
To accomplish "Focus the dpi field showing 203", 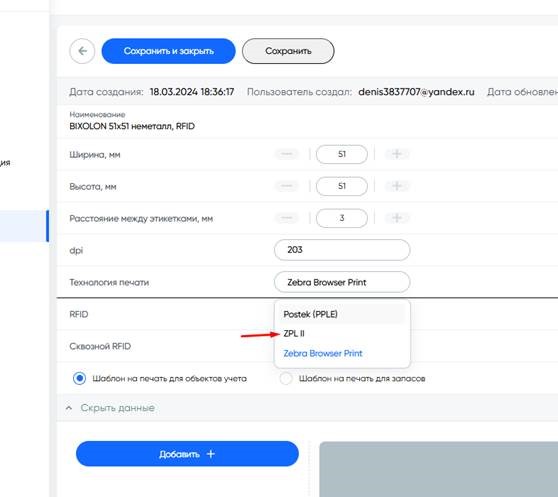I will pyautogui.click(x=342, y=250).
